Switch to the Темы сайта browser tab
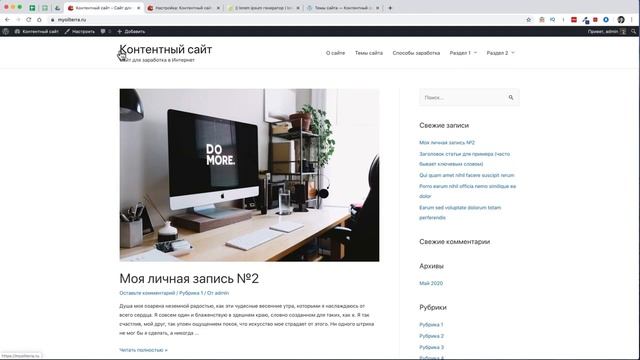Screen dimensions: 640x360 342,8
